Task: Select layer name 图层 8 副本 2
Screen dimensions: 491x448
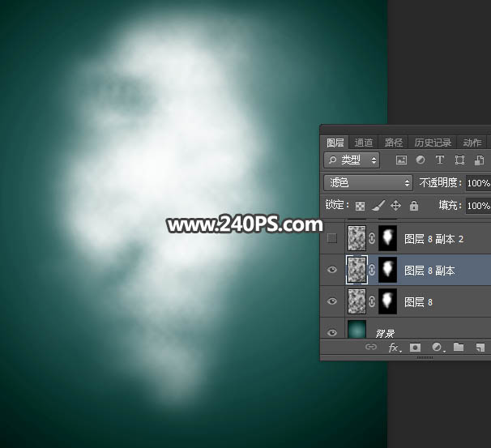Action: point(433,239)
